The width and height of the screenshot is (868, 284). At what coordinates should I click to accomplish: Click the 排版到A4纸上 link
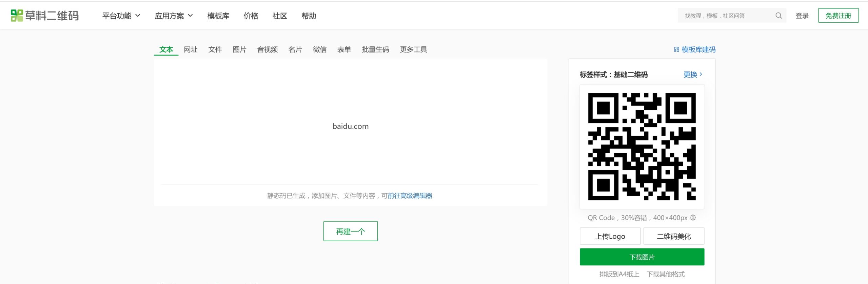pyautogui.click(x=619, y=274)
